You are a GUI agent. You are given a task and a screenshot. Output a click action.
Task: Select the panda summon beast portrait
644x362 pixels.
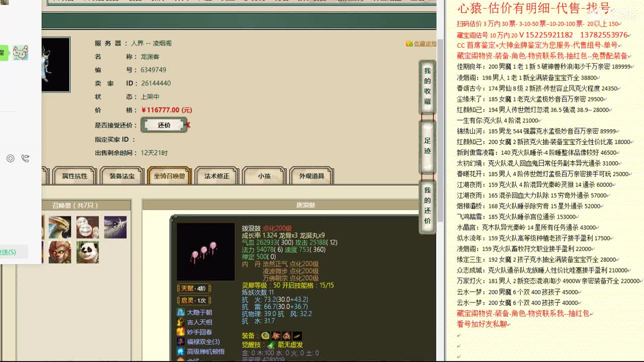pyautogui.click(x=88, y=252)
